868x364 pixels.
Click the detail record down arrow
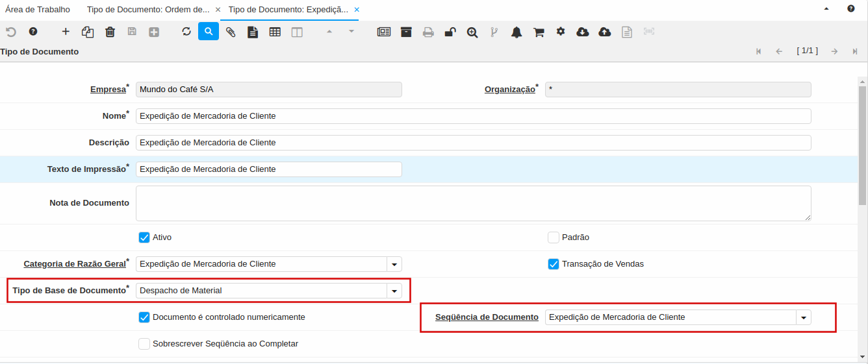click(351, 32)
